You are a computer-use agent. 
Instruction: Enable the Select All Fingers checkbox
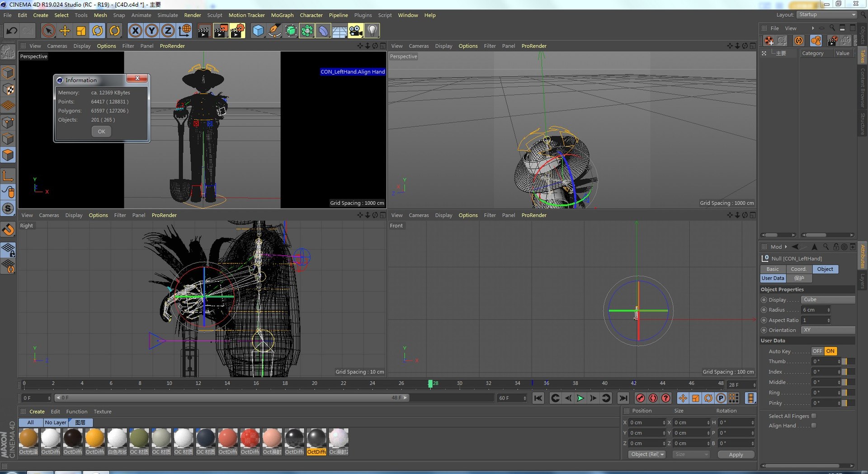coord(814,416)
